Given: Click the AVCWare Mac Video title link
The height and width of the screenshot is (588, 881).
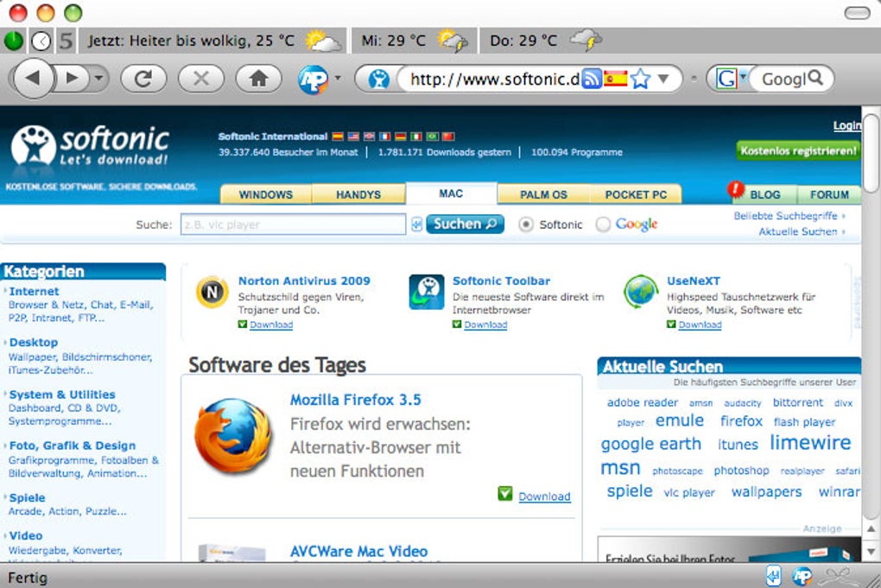Looking at the screenshot, I should [x=358, y=551].
